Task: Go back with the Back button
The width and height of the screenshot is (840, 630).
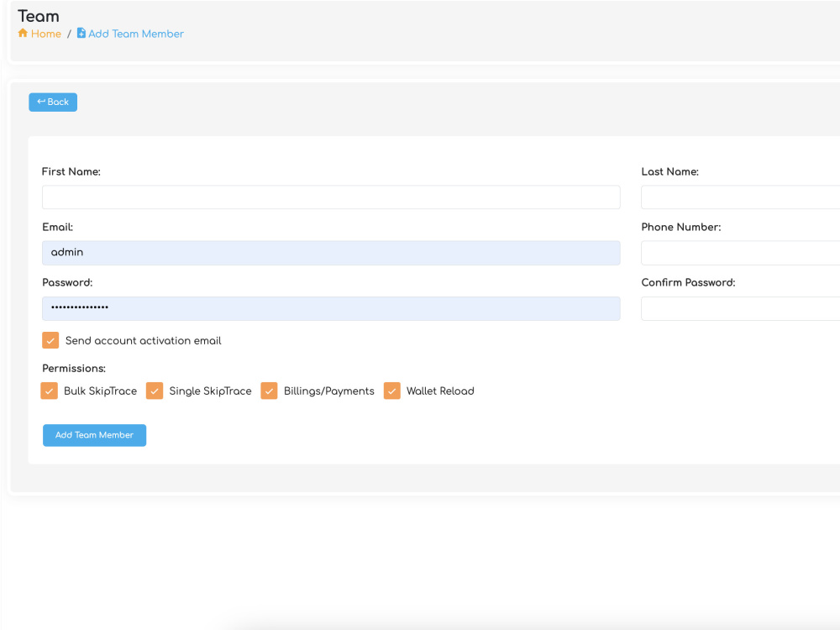Action: coord(53,102)
